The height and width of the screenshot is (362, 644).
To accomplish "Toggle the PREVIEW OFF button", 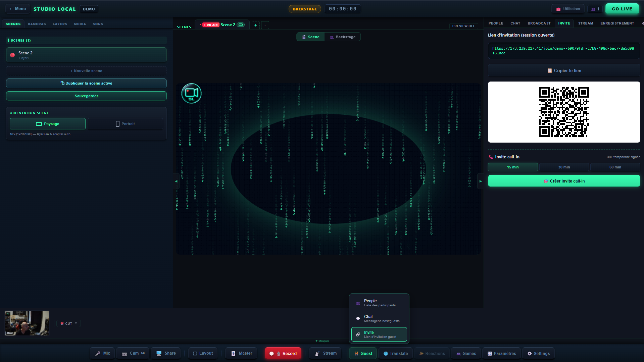I will click(463, 26).
